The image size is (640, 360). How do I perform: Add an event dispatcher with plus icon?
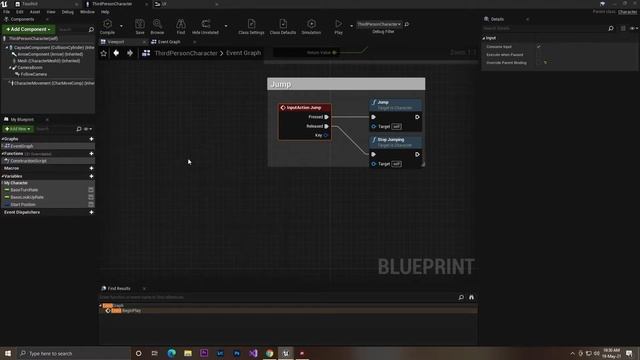point(91,212)
